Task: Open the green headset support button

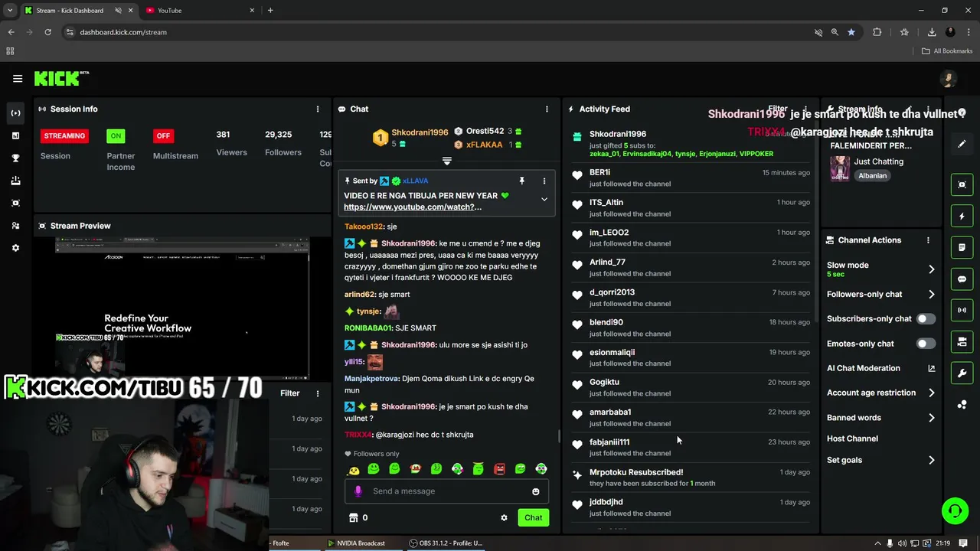Action: (955, 510)
